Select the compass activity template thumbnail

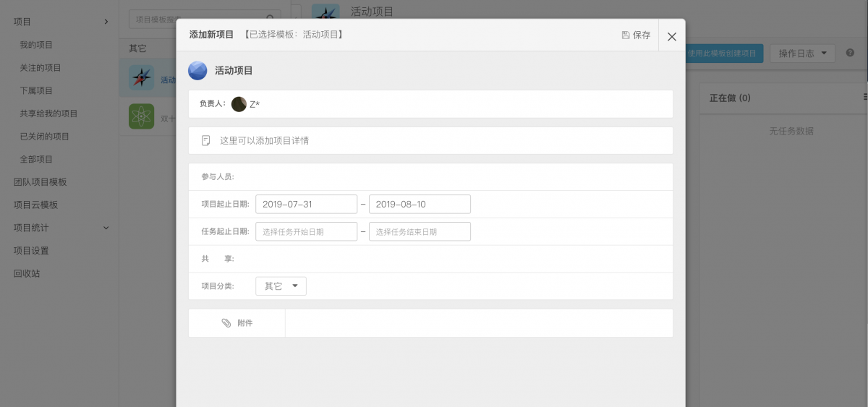tap(141, 77)
